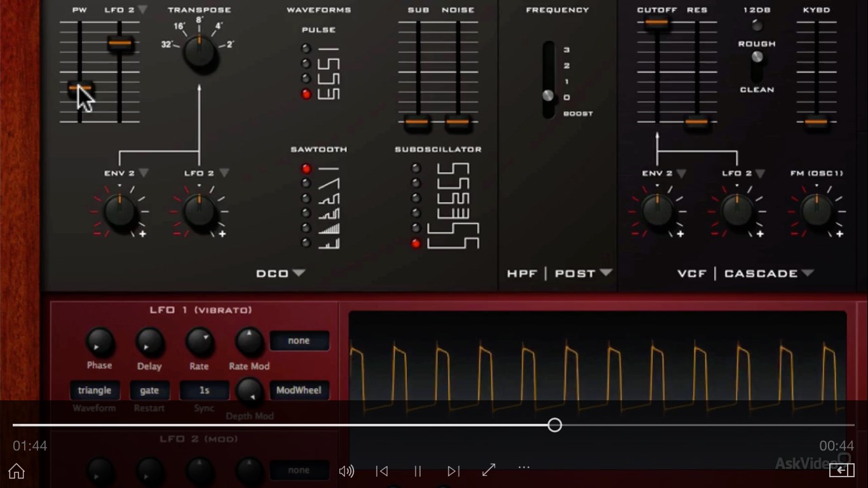
Task: Click the RES slider handle
Action: [x=697, y=122]
